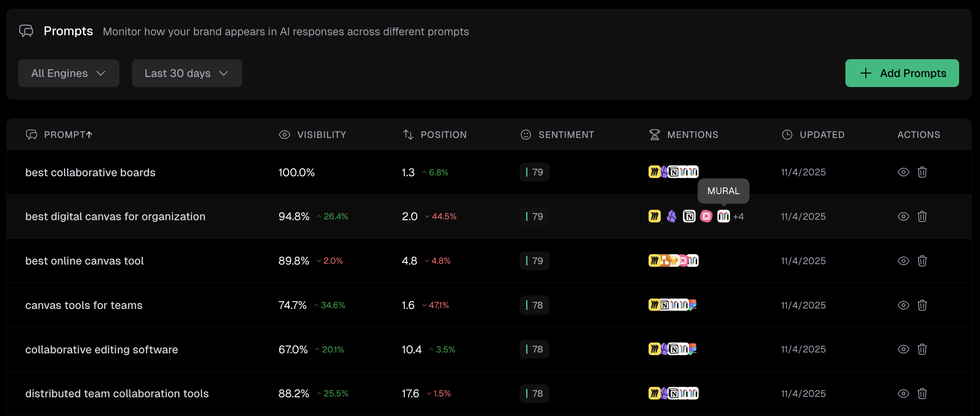The width and height of the screenshot is (980, 416).
Task: Select the MURAL icon showing the tooltip
Action: [x=723, y=216]
